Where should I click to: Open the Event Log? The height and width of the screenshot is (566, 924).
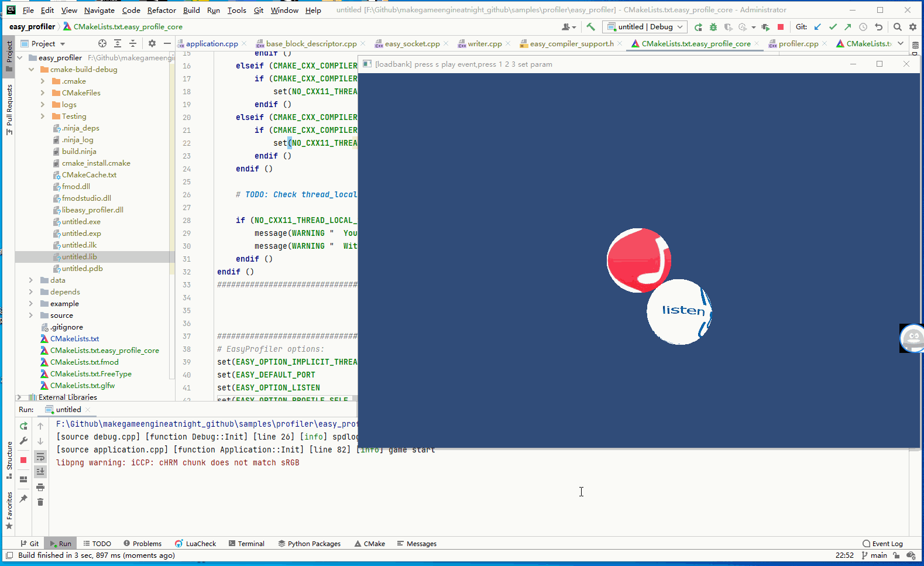pos(882,544)
